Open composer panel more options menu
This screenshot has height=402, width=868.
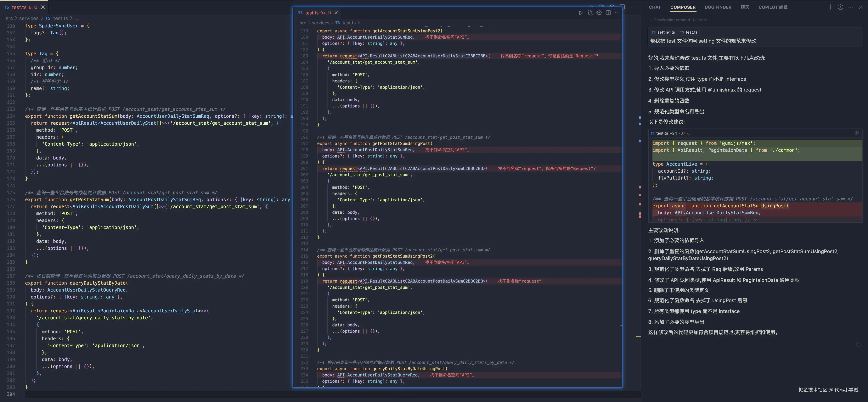click(850, 7)
